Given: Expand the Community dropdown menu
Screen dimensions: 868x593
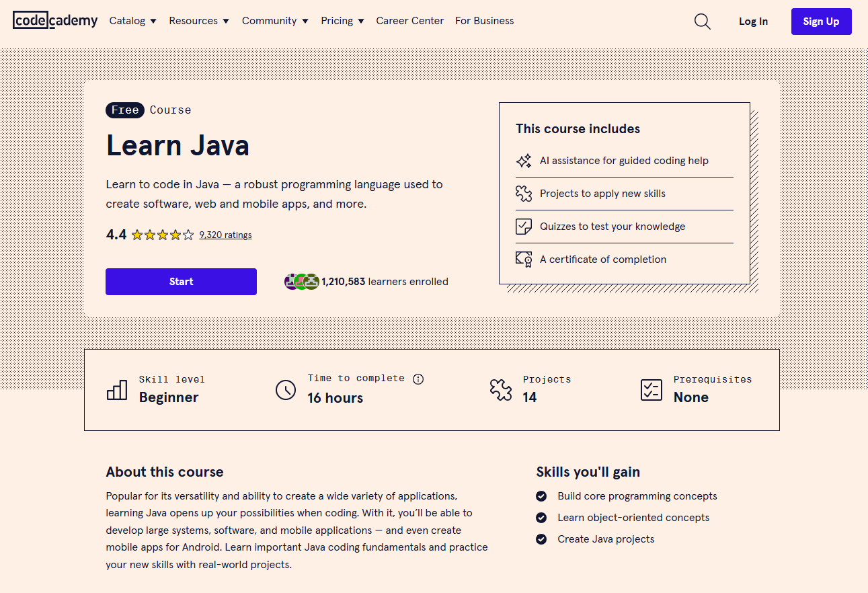Looking at the screenshot, I should [276, 21].
